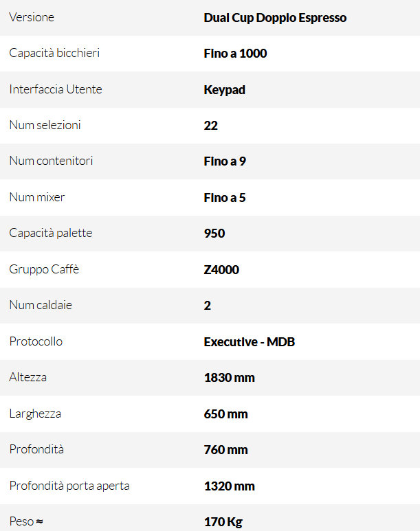Click the Num mixer label
Viewport: 420px width, 531px height.
coord(37,197)
